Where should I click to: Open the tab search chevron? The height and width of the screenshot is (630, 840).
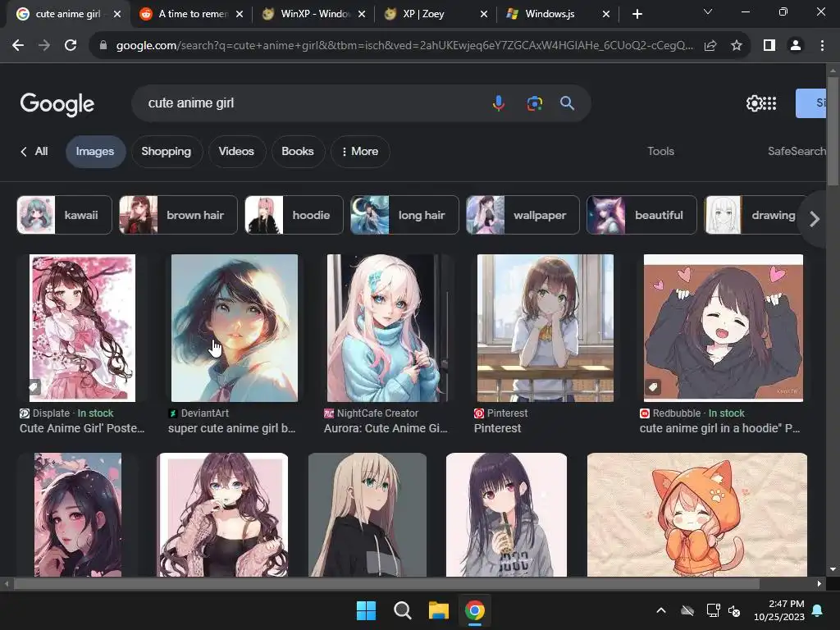708,11
